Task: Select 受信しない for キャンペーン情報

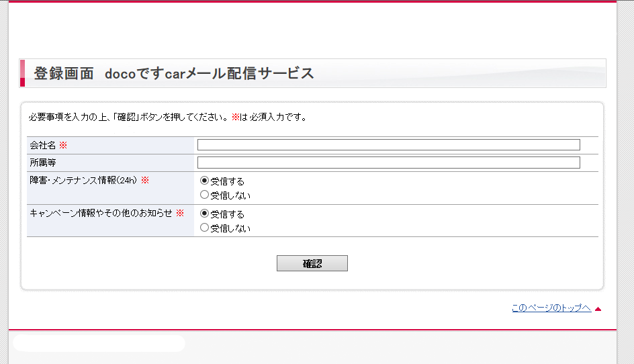Action: (x=205, y=227)
